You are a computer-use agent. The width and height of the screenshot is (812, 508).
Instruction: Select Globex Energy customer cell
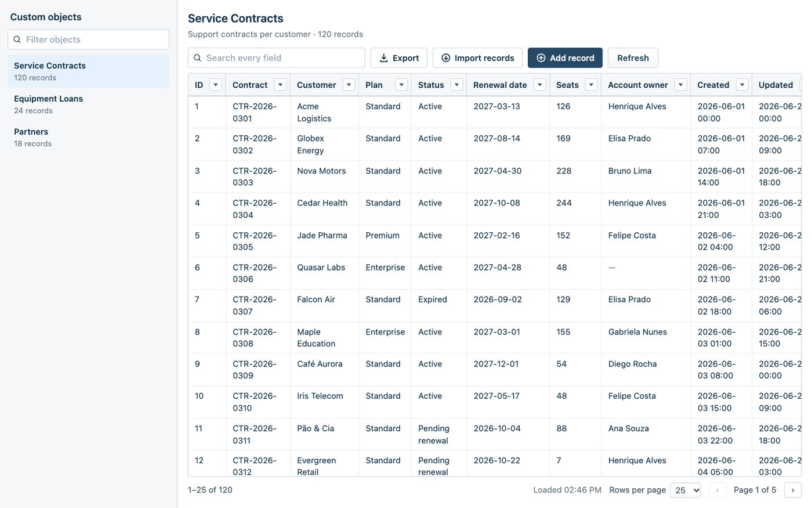tap(324, 144)
